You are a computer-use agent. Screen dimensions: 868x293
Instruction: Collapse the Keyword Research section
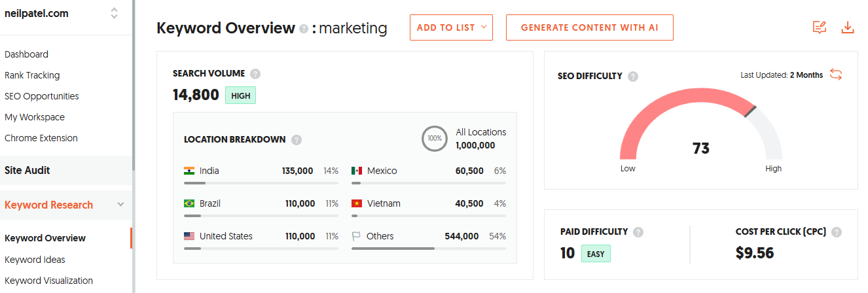(x=120, y=205)
